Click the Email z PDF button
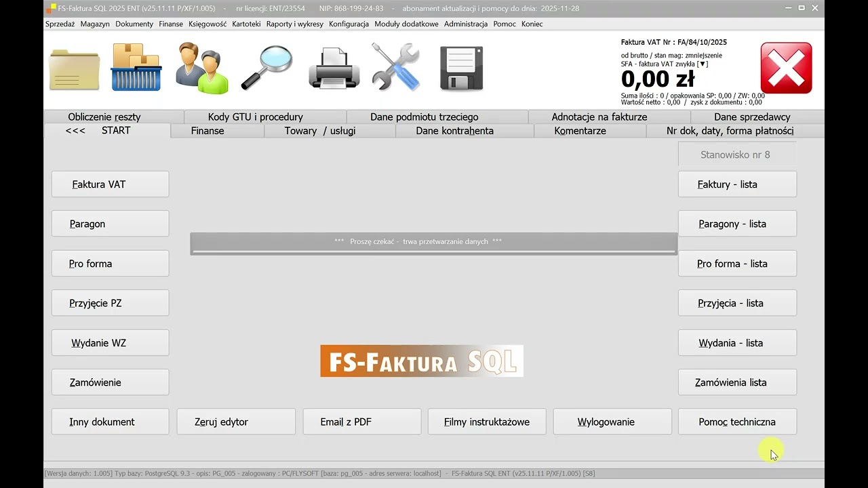Screen dimensions: 868x488 tap(362, 422)
